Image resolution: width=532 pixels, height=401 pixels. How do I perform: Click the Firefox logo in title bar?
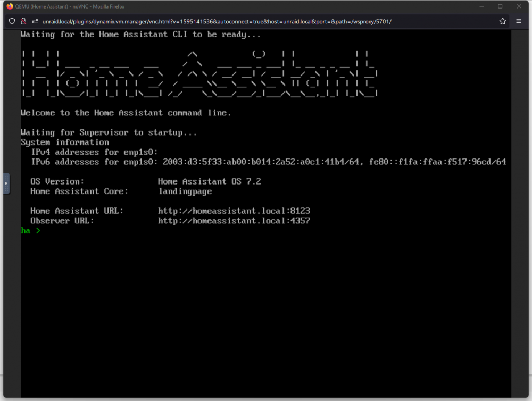pos(10,6)
